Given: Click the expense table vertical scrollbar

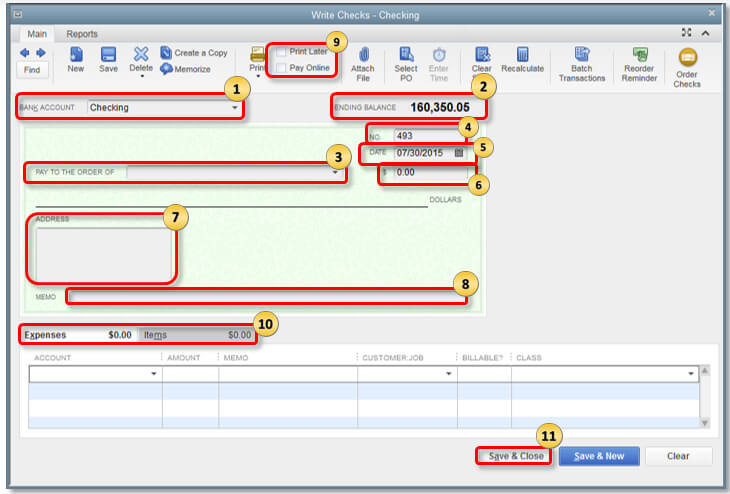Looking at the screenshot, I should click(x=705, y=398).
